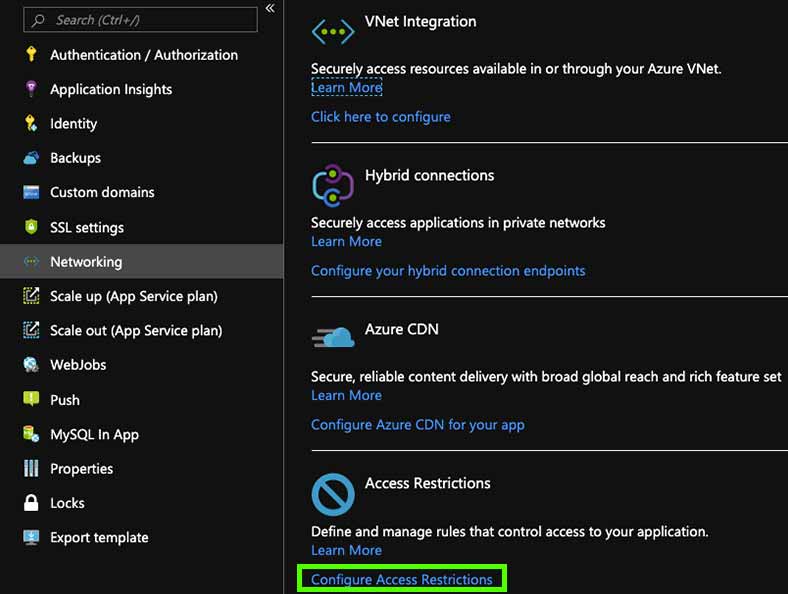Viewport: 788px width, 594px height.
Task: Focus the Search (Ctrl+/) input field
Action: coord(140,20)
